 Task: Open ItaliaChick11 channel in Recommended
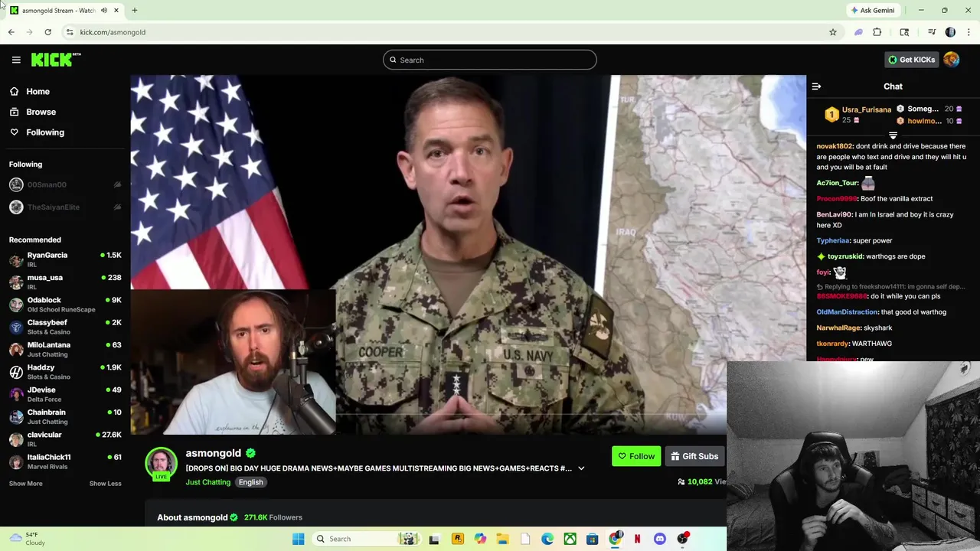65,461
